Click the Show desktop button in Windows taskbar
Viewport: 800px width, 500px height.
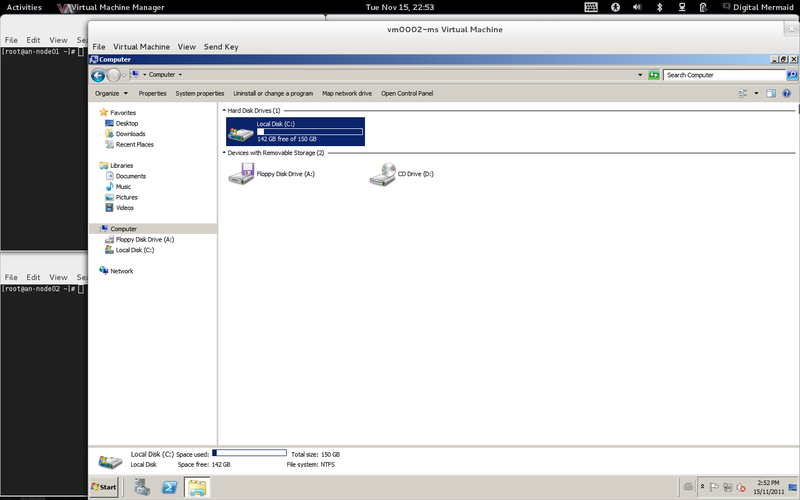[x=793, y=487]
